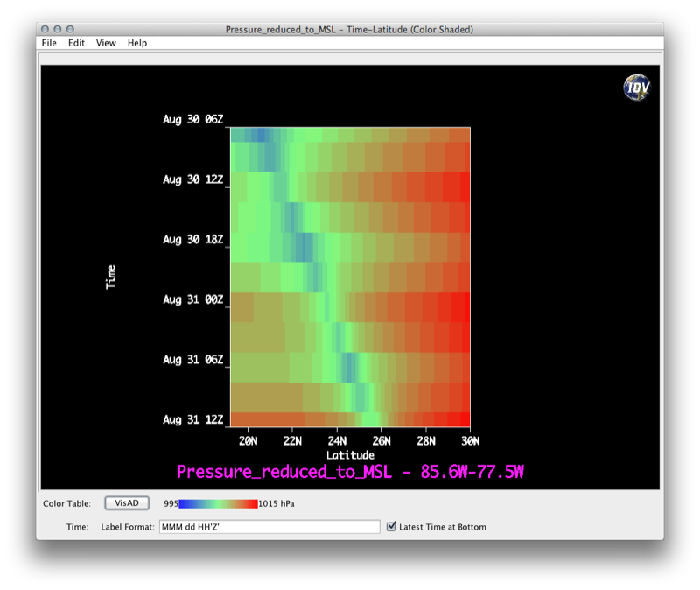Image resolution: width=700 pixels, height=590 pixels.
Task: Click the Latitude axis title
Action: click(350, 455)
